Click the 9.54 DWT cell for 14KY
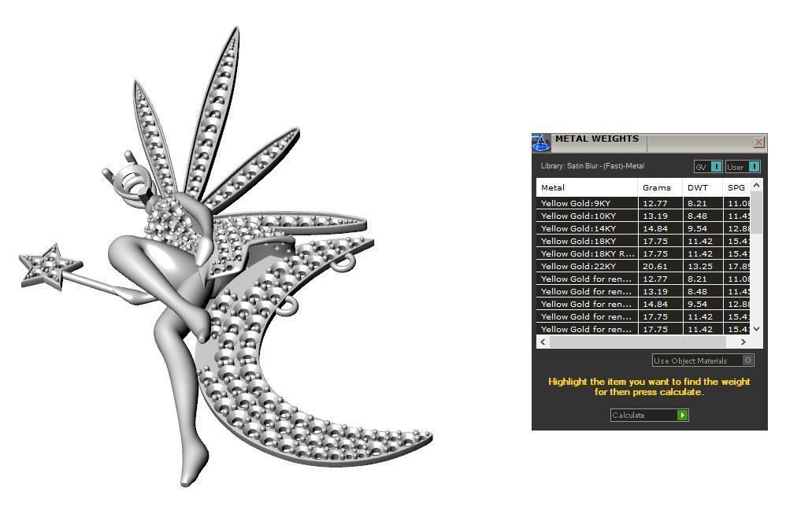 click(703, 228)
